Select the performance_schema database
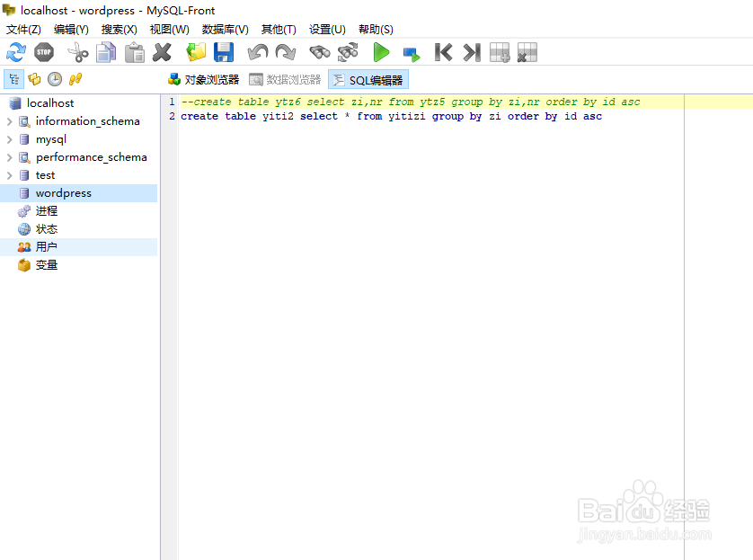This screenshot has width=753, height=560. pos(91,157)
